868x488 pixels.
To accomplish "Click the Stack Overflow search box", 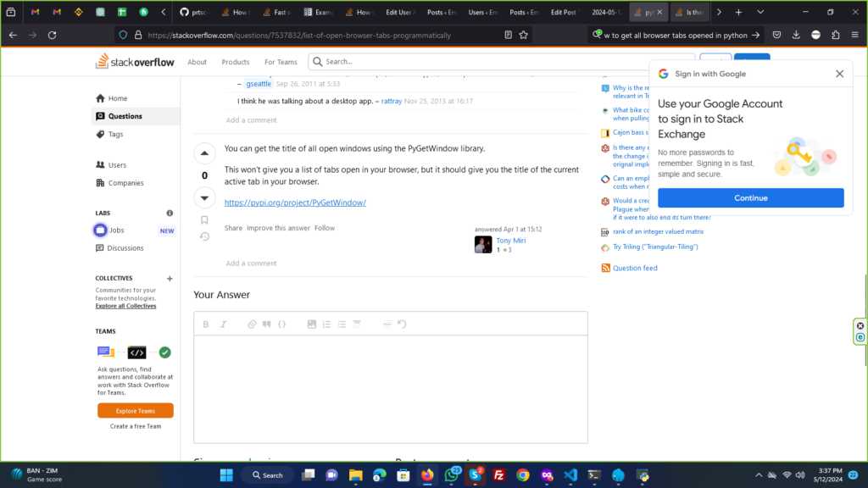I will click(500, 62).
